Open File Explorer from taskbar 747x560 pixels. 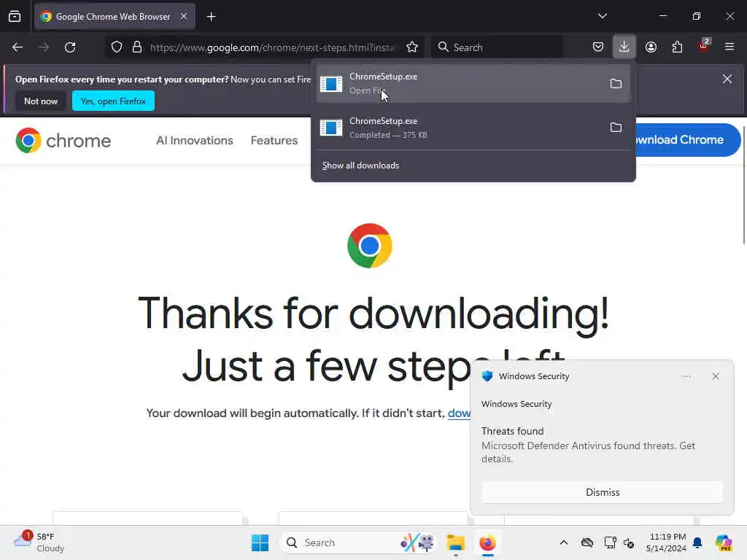pos(455,542)
